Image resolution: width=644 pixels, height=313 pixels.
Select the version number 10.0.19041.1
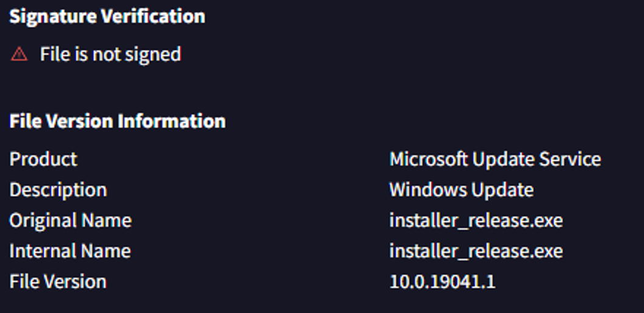pos(442,281)
